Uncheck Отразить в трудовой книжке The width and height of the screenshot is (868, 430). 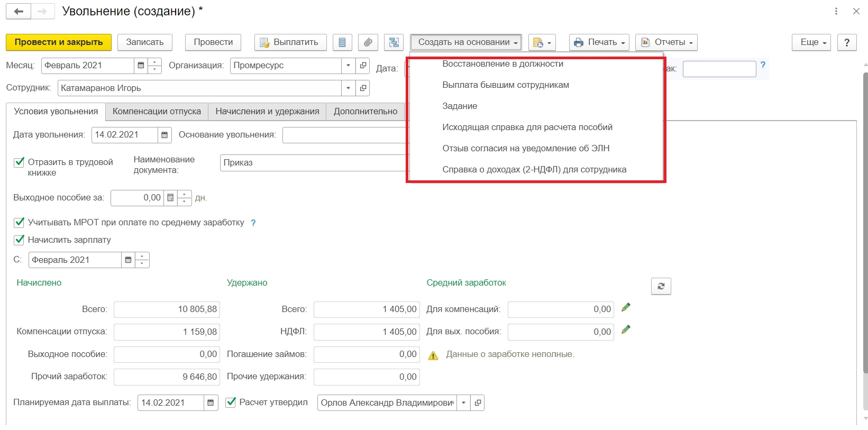pos(20,162)
